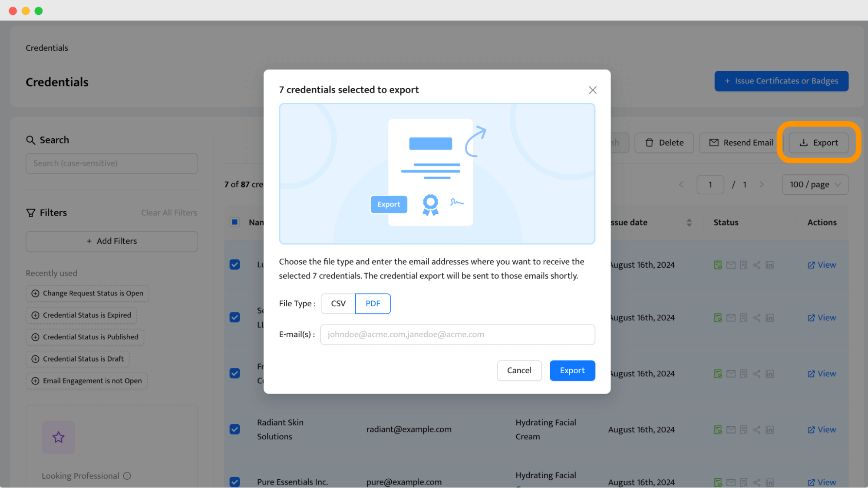Click the macOS yellow minimize button
The width and height of the screenshot is (868, 488).
[26, 11]
